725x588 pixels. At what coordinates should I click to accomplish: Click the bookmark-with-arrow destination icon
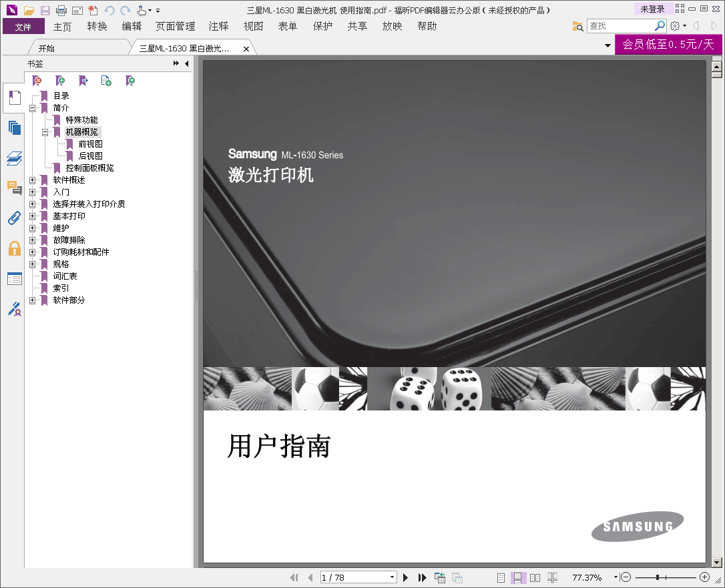click(83, 81)
